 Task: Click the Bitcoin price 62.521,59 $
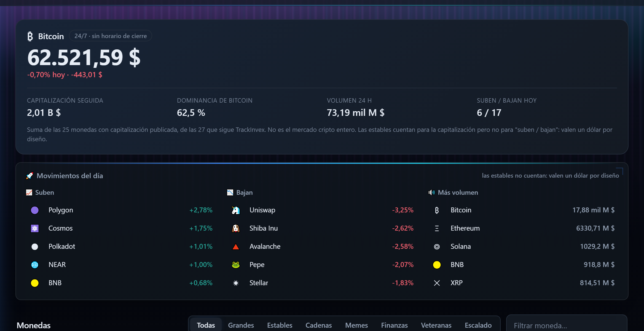(x=84, y=58)
